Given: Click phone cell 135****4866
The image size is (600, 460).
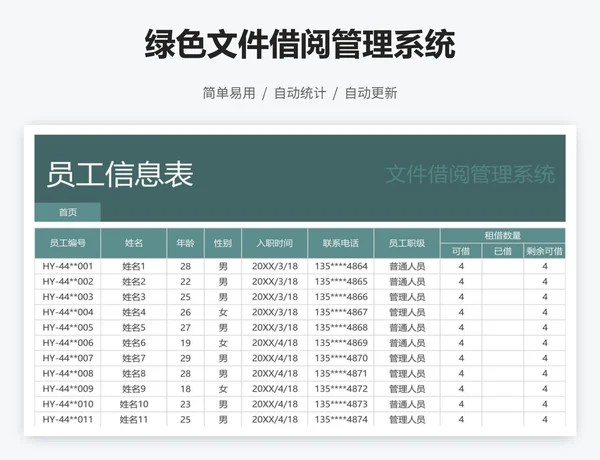Looking at the screenshot, I should click(x=341, y=297).
